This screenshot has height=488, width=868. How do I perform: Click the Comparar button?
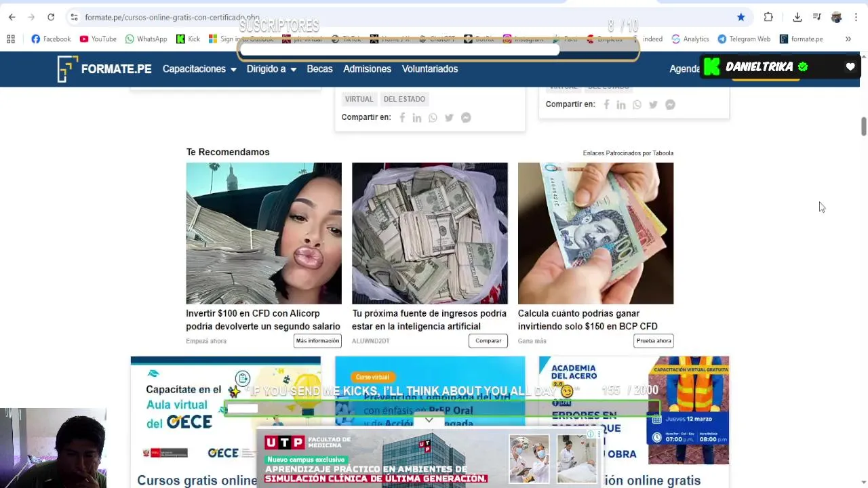pyautogui.click(x=488, y=341)
